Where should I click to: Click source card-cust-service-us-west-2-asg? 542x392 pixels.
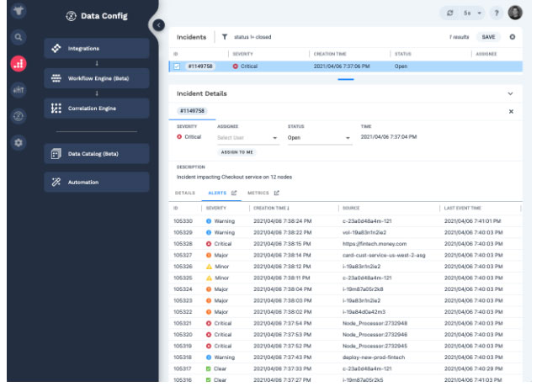point(384,255)
